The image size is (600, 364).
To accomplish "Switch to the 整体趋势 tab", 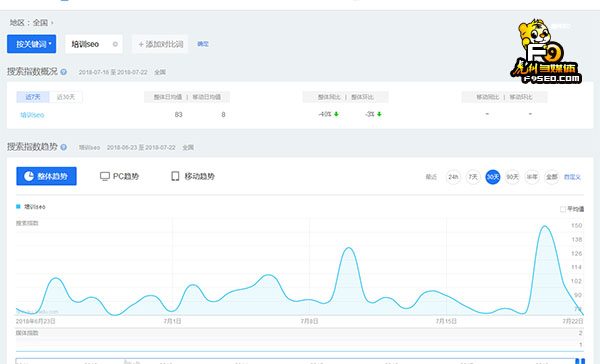I will (x=46, y=176).
